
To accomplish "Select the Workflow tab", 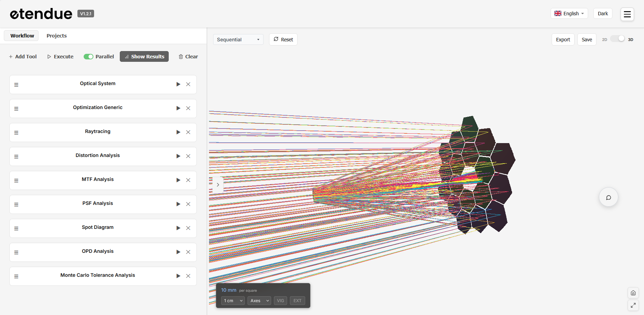I will pos(22,36).
